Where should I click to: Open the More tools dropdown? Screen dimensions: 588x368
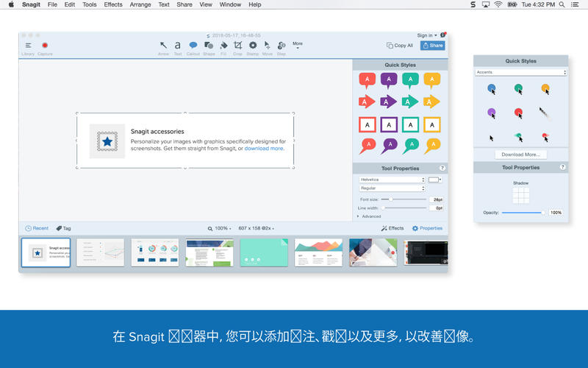pyautogui.click(x=298, y=45)
